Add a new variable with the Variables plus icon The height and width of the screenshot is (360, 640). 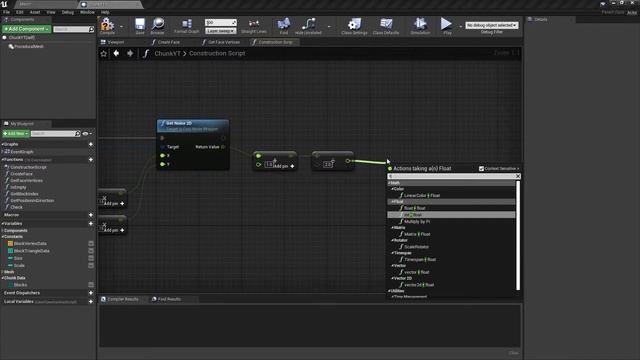91,224
